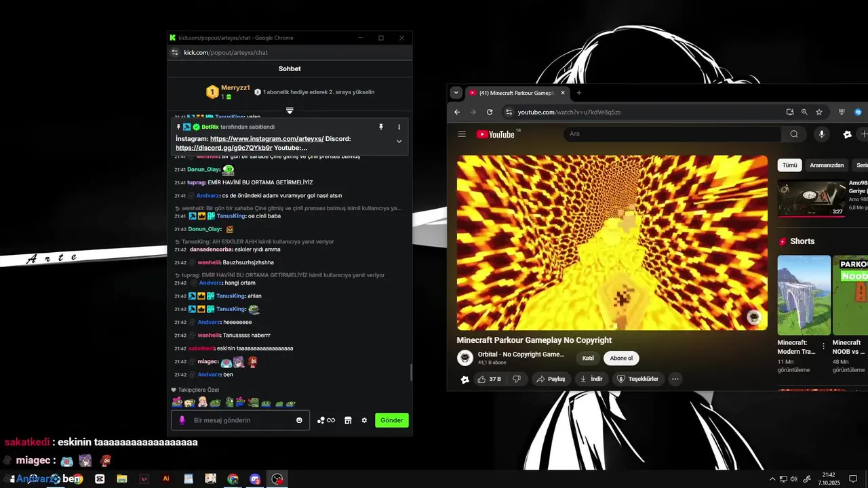Unpin the pinned BotRix message
The width and height of the screenshot is (868, 488).
[381, 127]
